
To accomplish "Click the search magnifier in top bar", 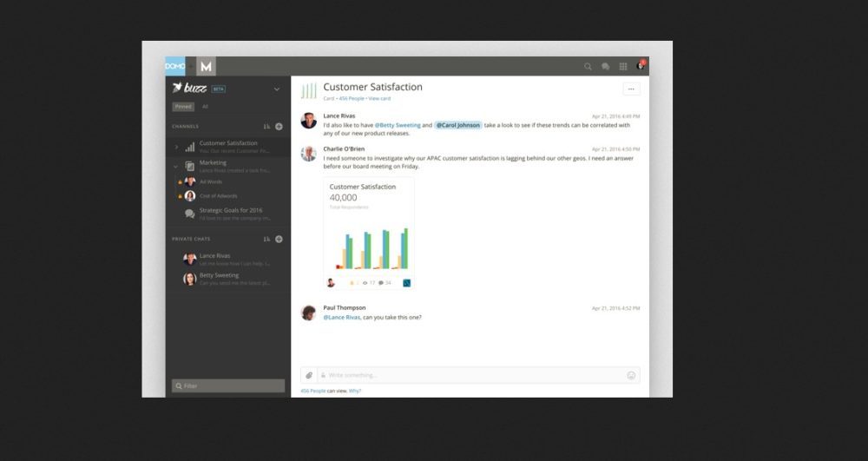I will (x=588, y=66).
